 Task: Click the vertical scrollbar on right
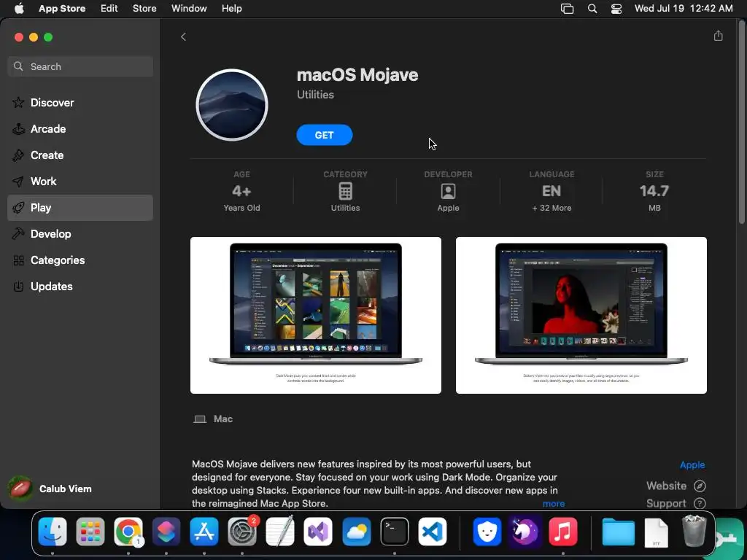741,122
